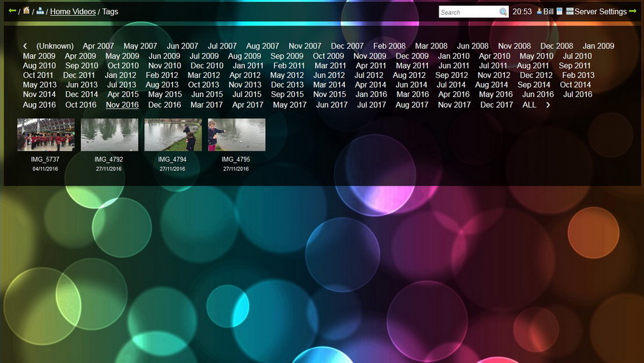Choose the Oct 2016 tag

pos(80,105)
